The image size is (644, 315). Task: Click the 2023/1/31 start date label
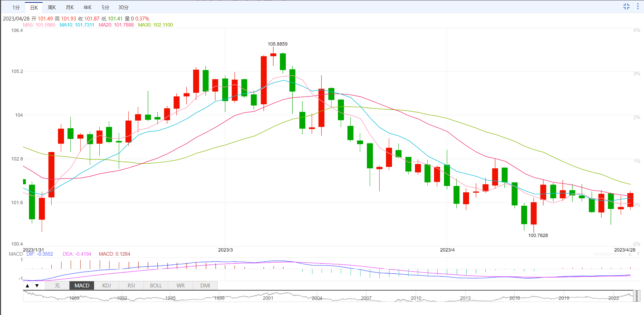click(34, 250)
